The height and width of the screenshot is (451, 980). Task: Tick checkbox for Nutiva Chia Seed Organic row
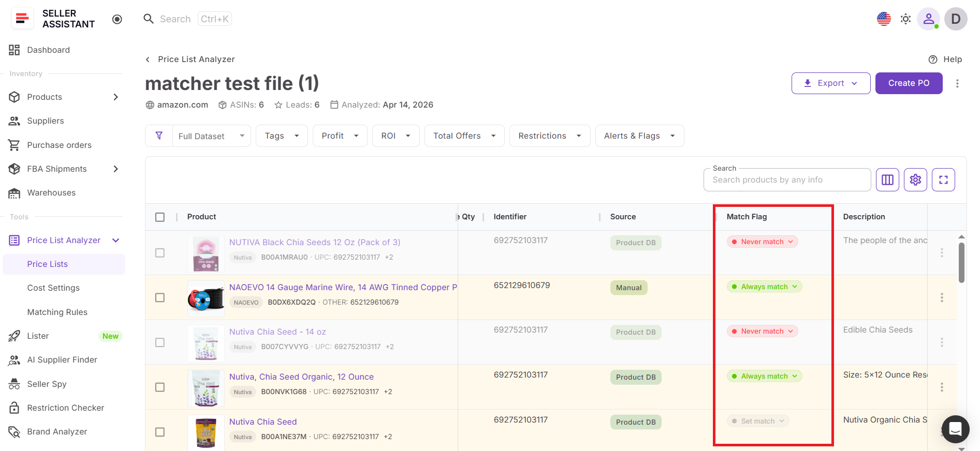pyautogui.click(x=160, y=387)
